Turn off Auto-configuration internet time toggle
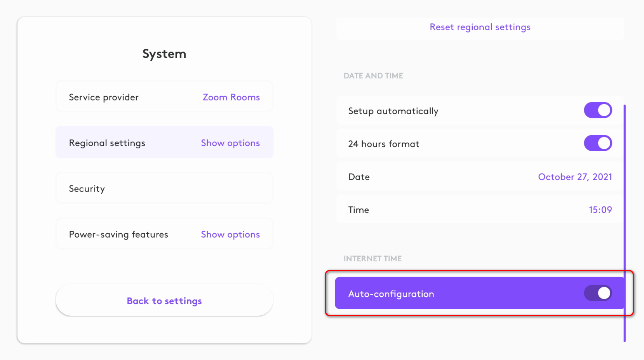This screenshot has width=644, height=360. [598, 293]
